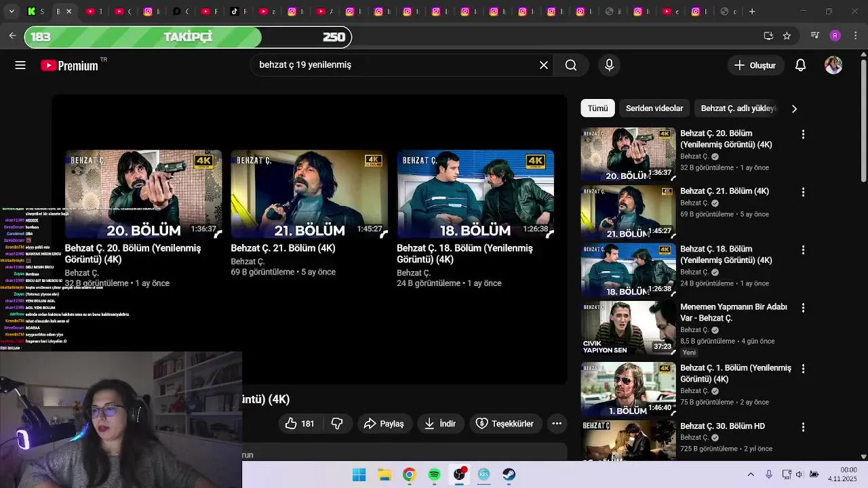
Task: Click the İndir download button
Action: (441, 424)
